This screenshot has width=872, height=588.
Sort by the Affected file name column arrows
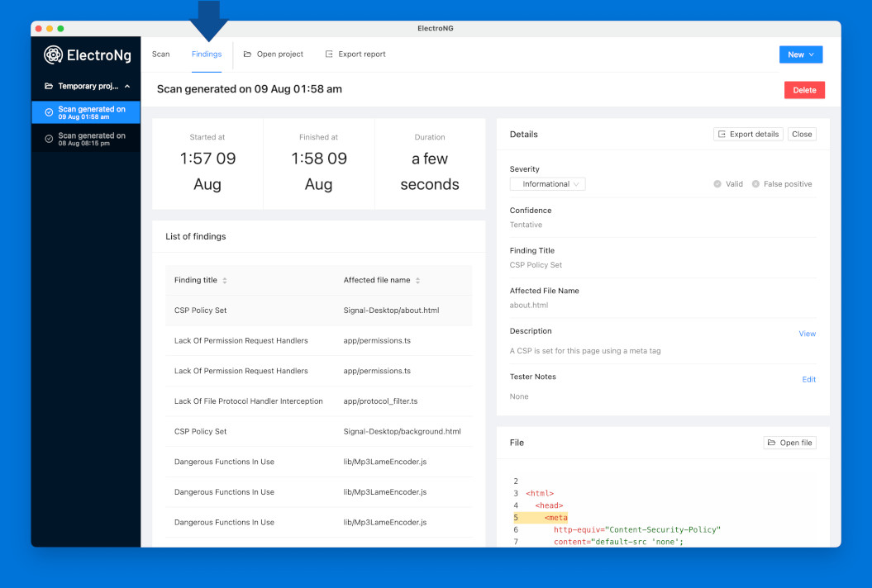tap(417, 281)
